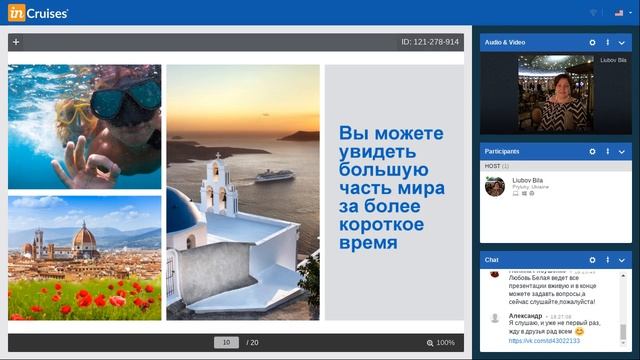The image size is (640, 360).
Task: Click the Santorini church photo on slide
Action: [x=243, y=192]
